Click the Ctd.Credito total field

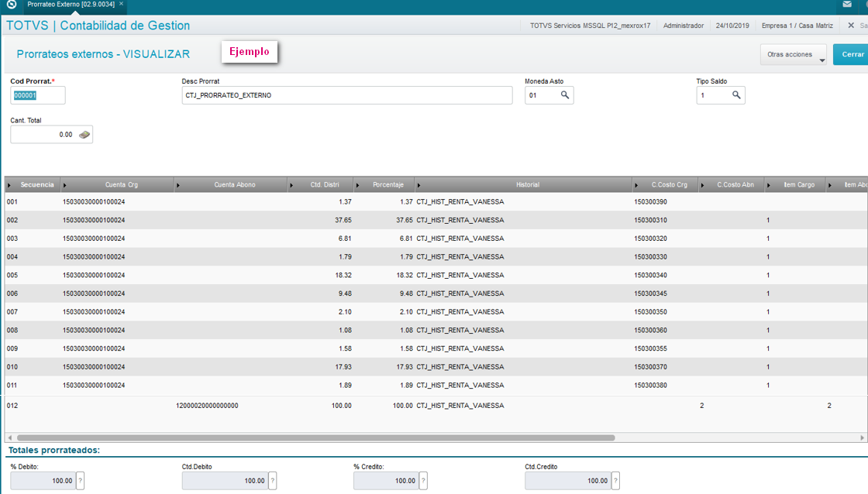(x=568, y=481)
